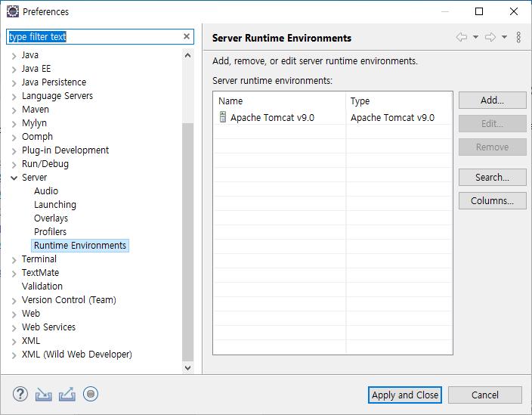Expand the XML (Wild Web Developer) node
The width and height of the screenshot is (532, 415).
tap(14, 355)
